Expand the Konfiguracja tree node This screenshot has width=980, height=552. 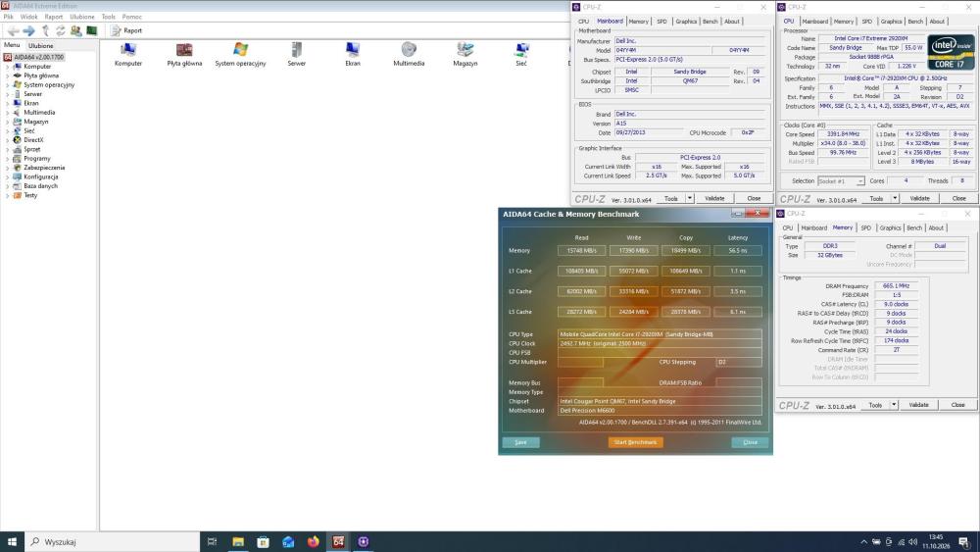point(8,176)
